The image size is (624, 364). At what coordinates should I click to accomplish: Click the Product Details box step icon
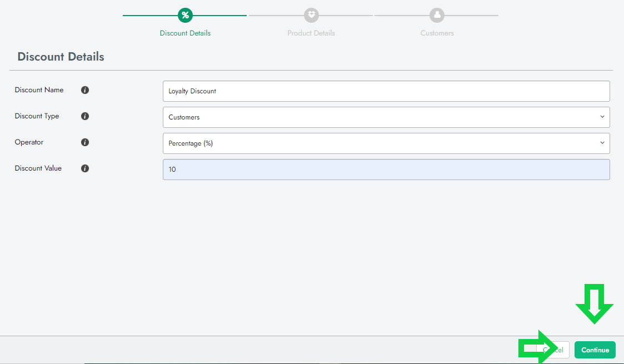(311, 15)
